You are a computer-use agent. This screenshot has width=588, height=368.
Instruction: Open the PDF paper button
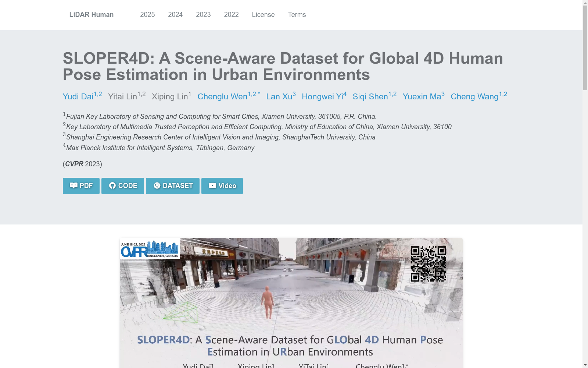tap(81, 186)
